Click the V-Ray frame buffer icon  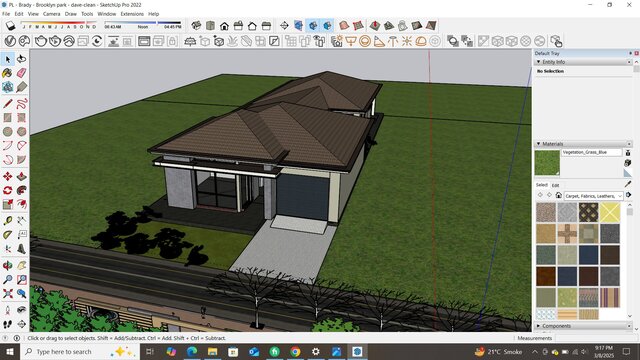coord(144,41)
